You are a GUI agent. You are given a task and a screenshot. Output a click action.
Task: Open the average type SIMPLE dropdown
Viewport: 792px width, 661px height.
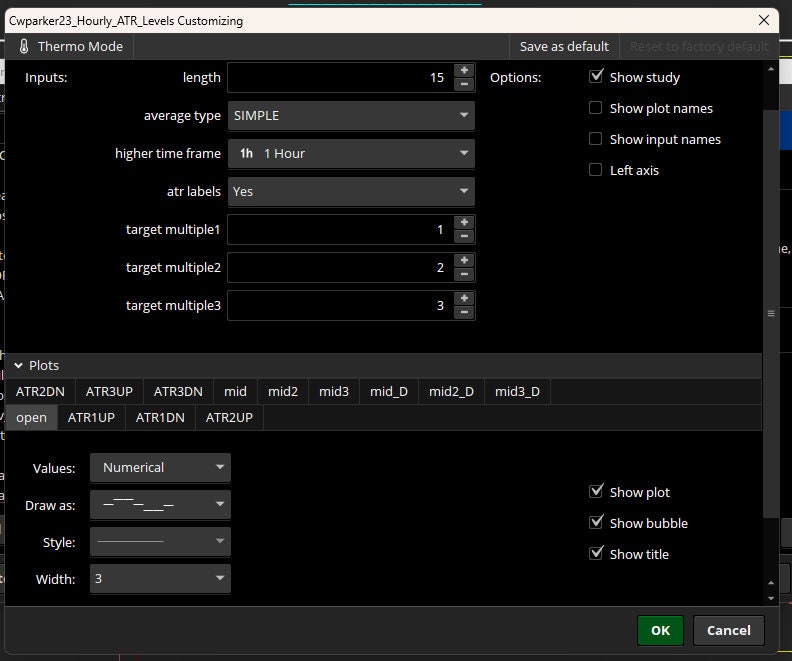coord(351,116)
